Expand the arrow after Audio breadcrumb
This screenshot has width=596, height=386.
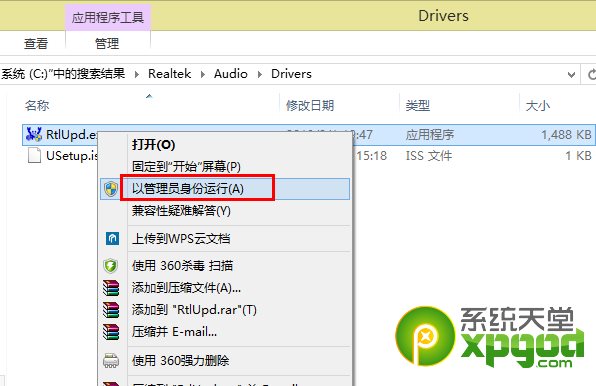pyautogui.click(x=260, y=74)
